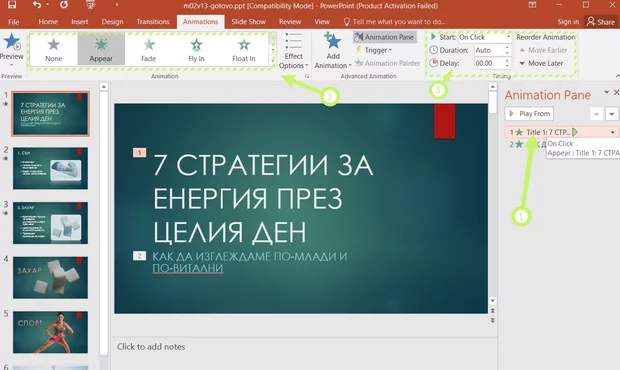Open the Trigger dropdown
620x370 pixels.
(x=373, y=50)
